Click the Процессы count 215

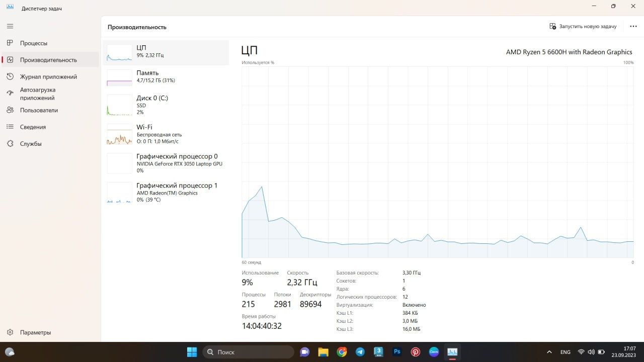(x=249, y=304)
